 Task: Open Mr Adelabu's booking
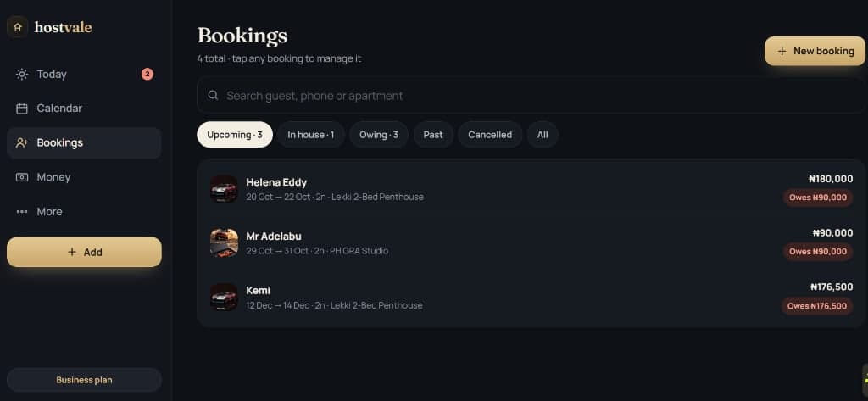531,242
